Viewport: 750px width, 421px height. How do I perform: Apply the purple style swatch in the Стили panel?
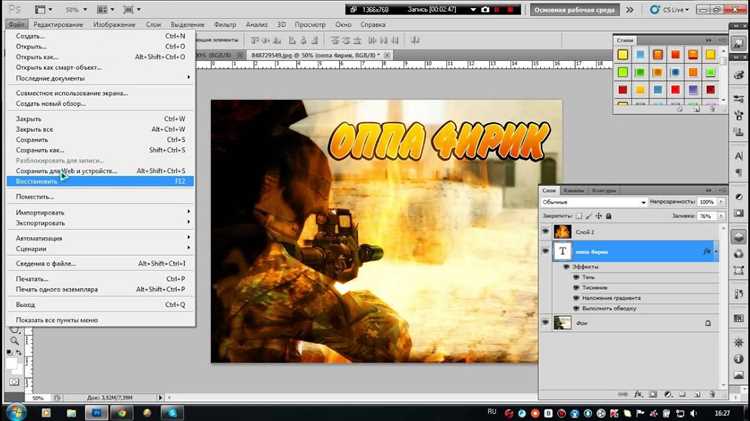[x=693, y=90]
